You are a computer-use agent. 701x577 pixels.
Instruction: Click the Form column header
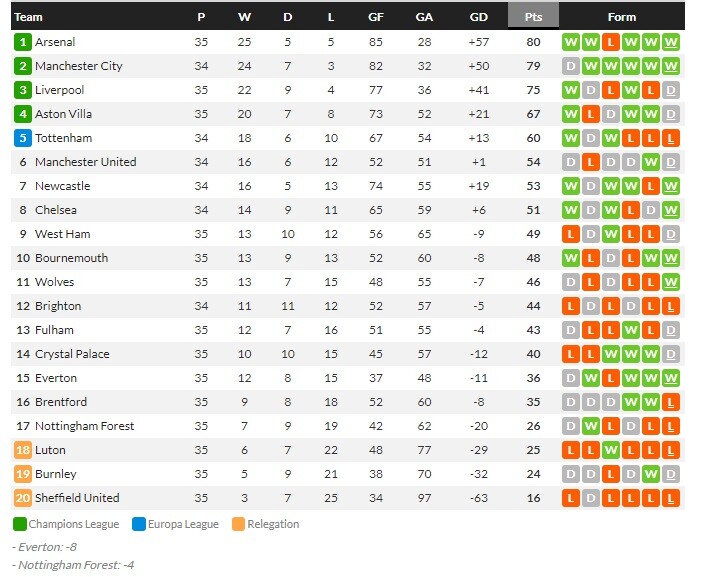pos(621,17)
